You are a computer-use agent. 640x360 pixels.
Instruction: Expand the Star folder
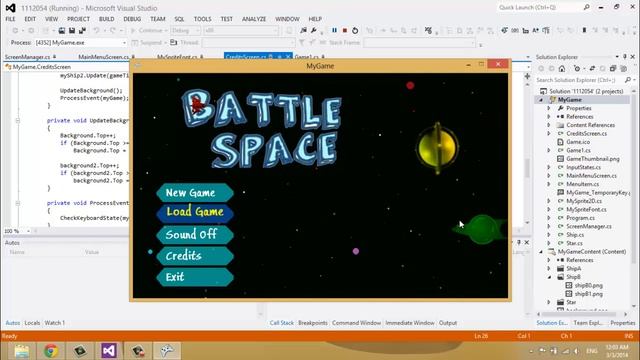549,302
